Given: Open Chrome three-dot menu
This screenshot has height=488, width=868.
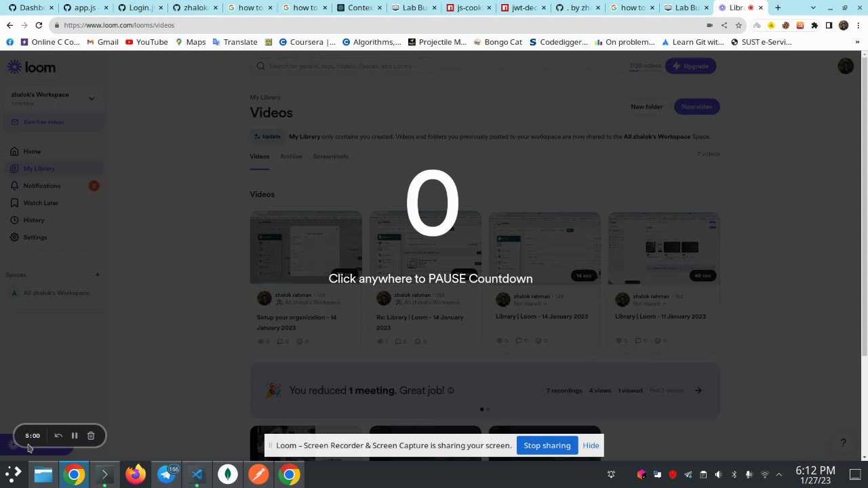Looking at the screenshot, I should click(858, 25).
